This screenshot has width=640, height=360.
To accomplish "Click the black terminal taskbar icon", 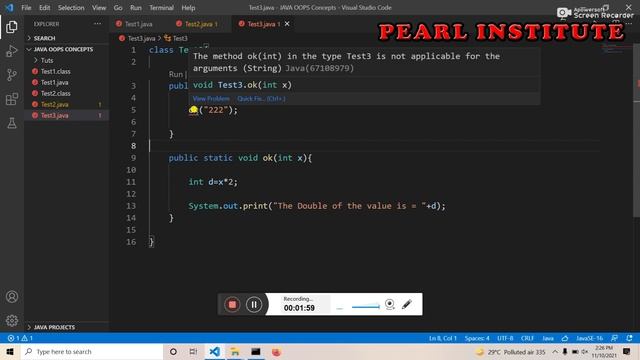I will (x=256, y=352).
